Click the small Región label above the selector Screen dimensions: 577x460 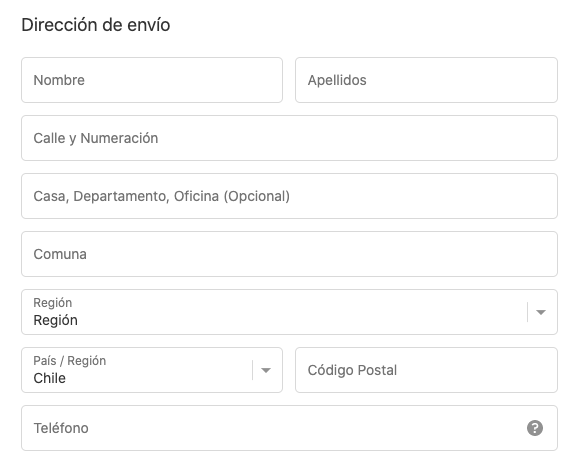tap(53, 303)
